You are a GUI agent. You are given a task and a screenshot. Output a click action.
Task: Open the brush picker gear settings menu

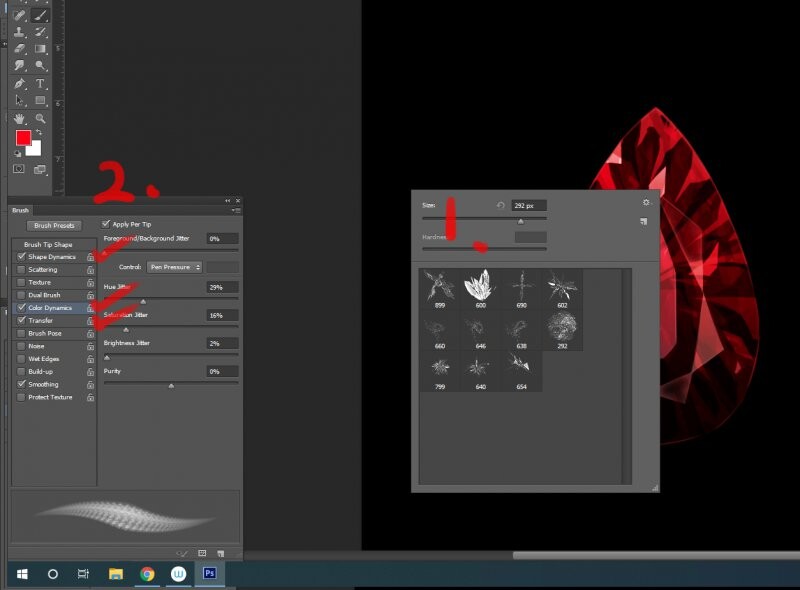pyautogui.click(x=647, y=202)
